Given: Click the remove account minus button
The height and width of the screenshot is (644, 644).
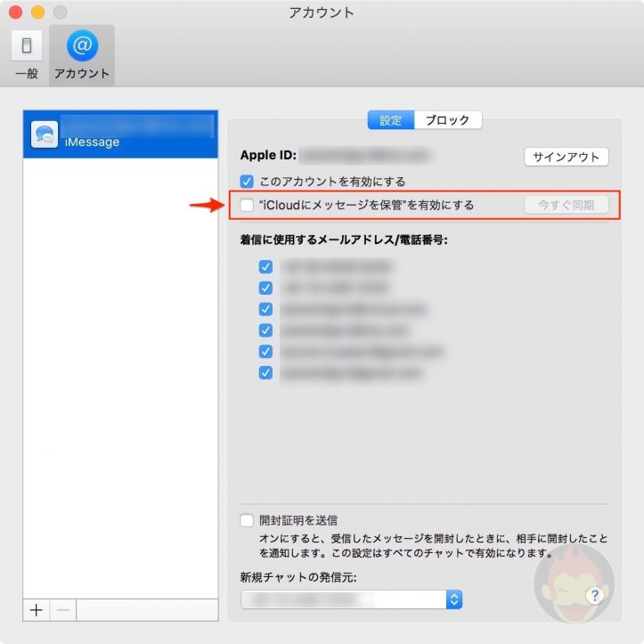Looking at the screenshot, I should (x=63, y=610).
